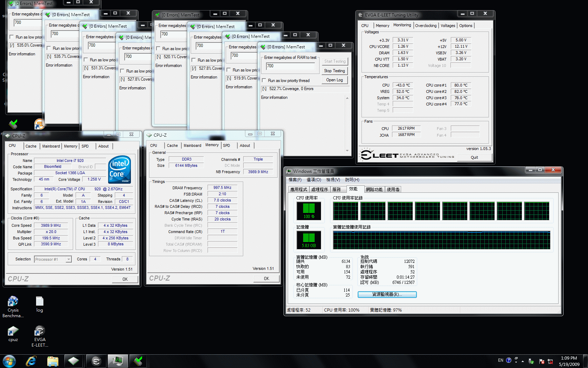The height and width of the screenshot is (368, 588).
Task: Click Intel Core i7 logo in CPU-Z
Action: point(120,169)
